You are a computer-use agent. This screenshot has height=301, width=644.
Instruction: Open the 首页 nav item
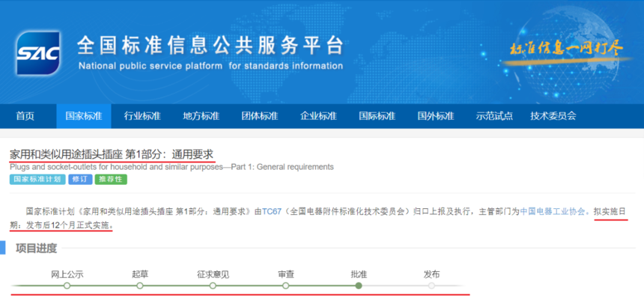click(x=25, y=116)
